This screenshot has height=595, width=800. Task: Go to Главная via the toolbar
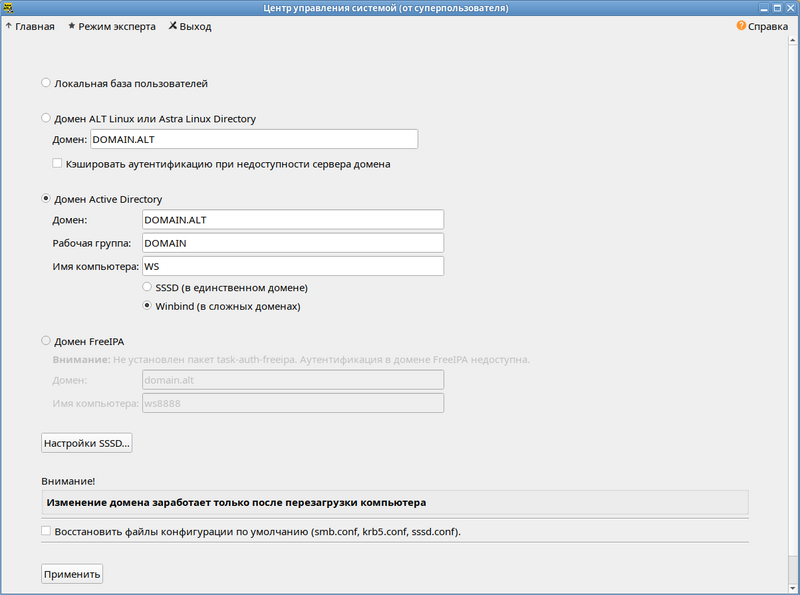coord(30,27)
